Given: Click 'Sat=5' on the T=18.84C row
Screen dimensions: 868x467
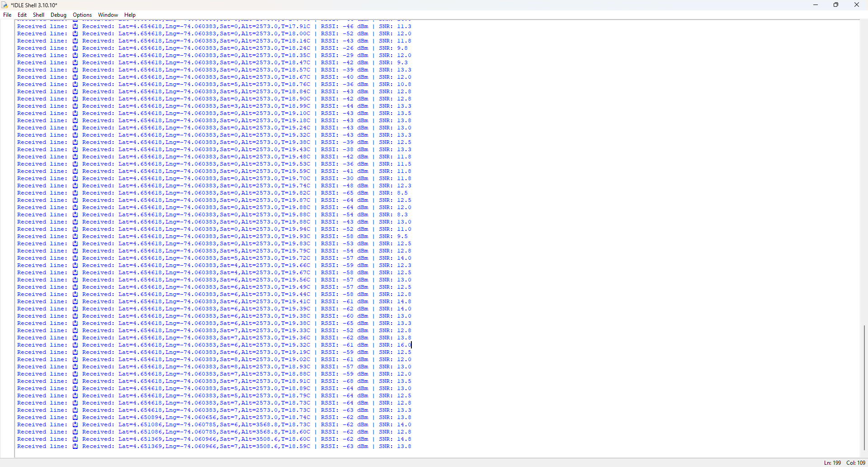Looking at the screenshot, I should point(229,91).
